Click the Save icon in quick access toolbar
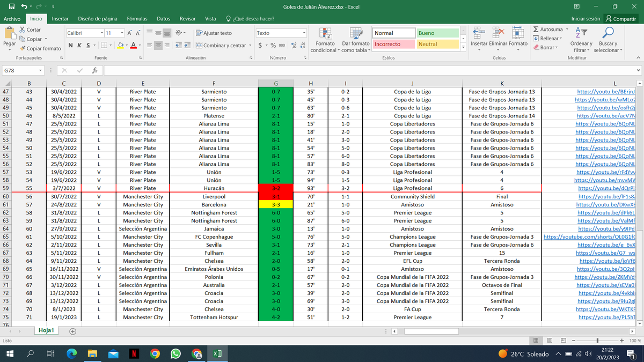 click(11, 6)
